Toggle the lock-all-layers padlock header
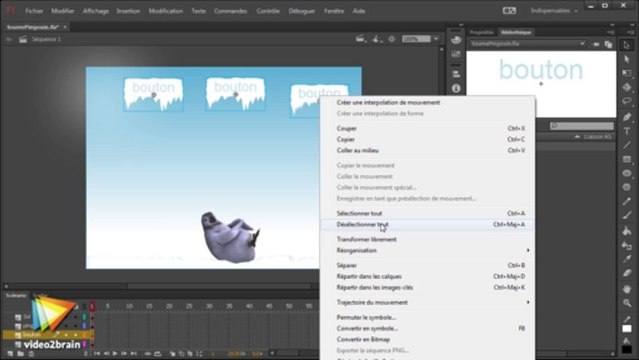 click(x=76, y=306)
